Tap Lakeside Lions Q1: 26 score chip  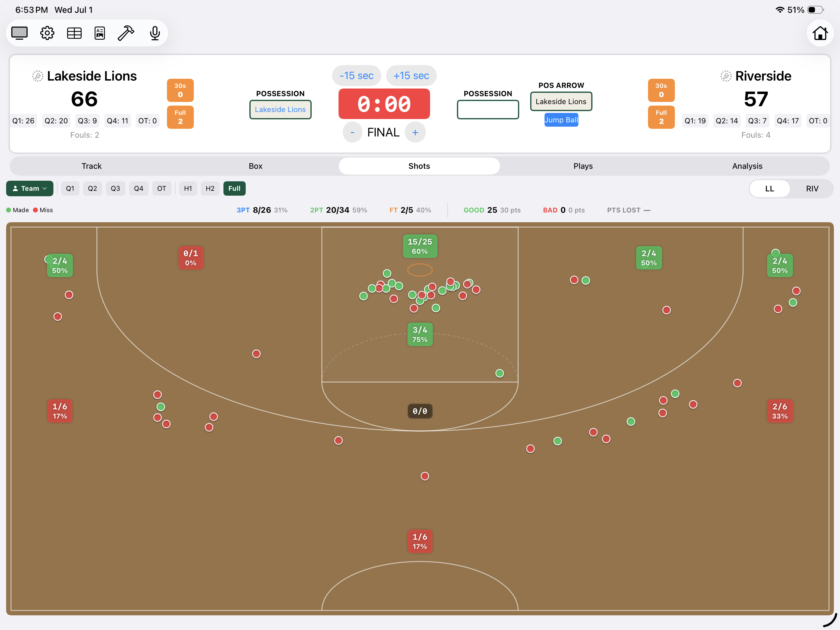click(23, 121)
